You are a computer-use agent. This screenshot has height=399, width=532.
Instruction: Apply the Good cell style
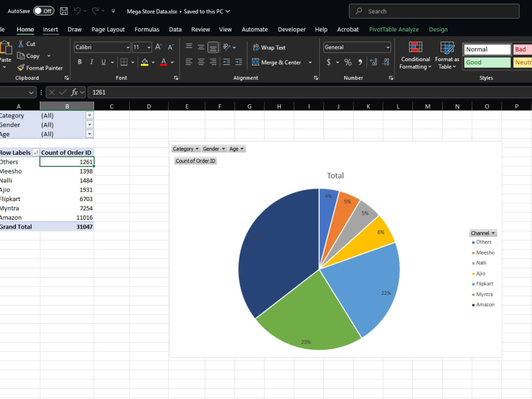[x=487, y=62]
